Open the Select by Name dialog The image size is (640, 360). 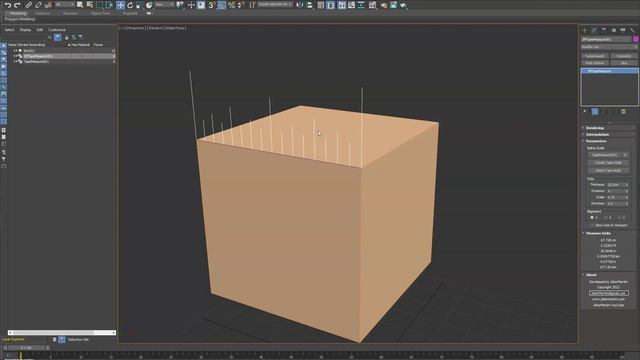coord(90,5)
